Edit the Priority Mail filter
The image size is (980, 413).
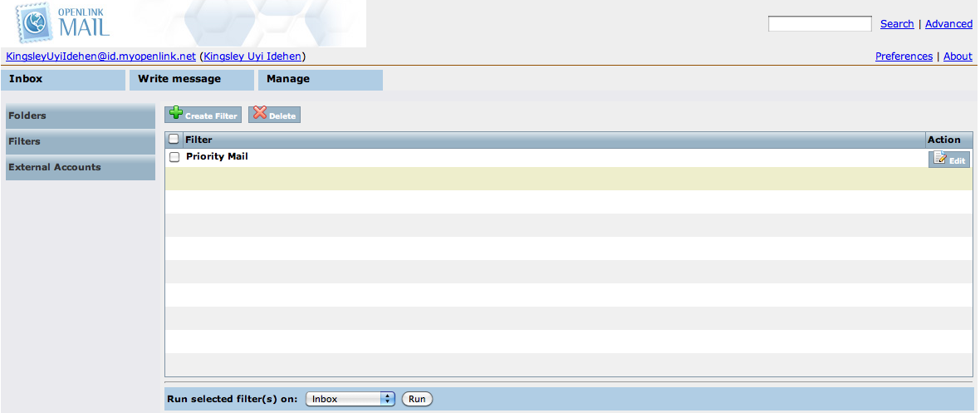coord(948,159)
